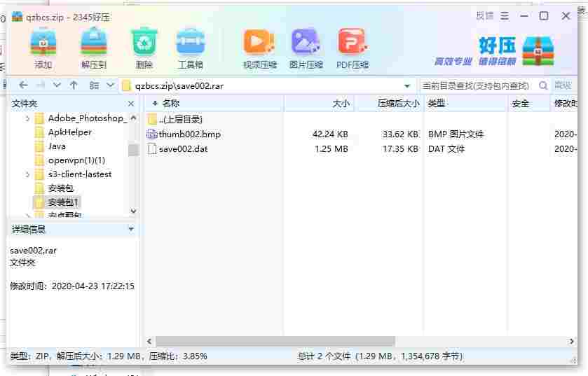
Task: Click 17.35 KB compressed size cell
Action: point(400,149)
